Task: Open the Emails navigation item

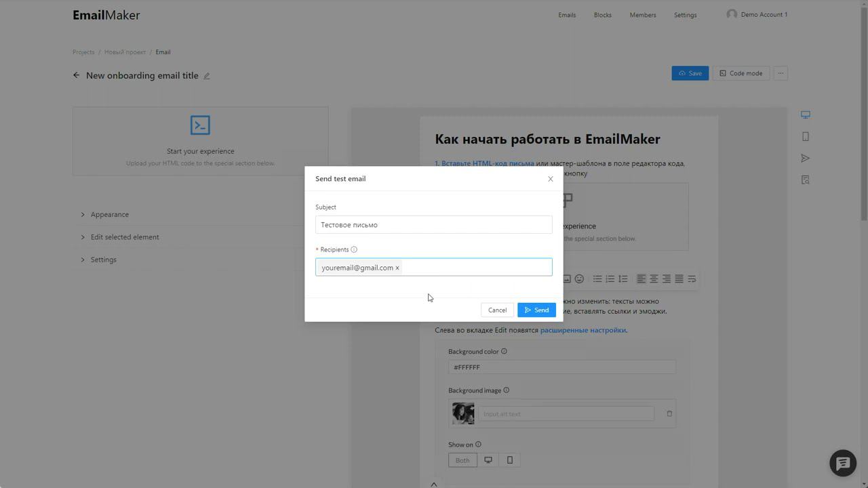Action: (567, 15)
